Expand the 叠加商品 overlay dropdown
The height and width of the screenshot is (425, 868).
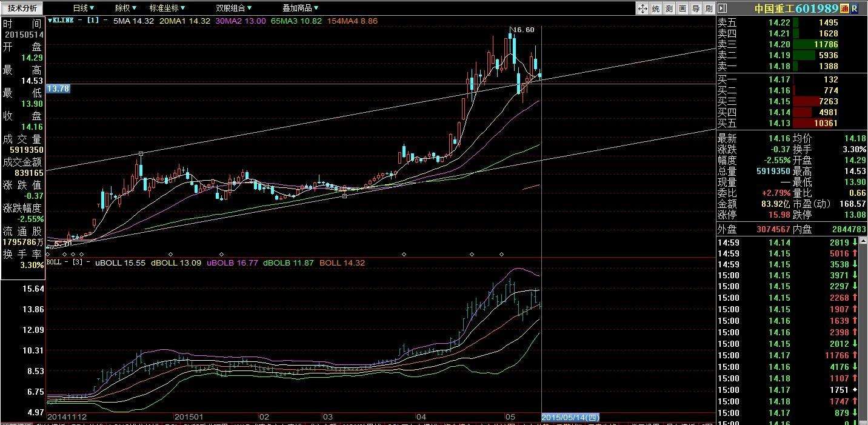click(301, 8)
